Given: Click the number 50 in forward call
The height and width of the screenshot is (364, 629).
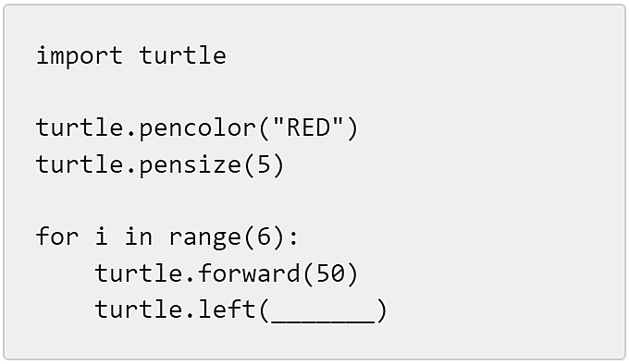Looking at the screenshot, I should point(330,273).
